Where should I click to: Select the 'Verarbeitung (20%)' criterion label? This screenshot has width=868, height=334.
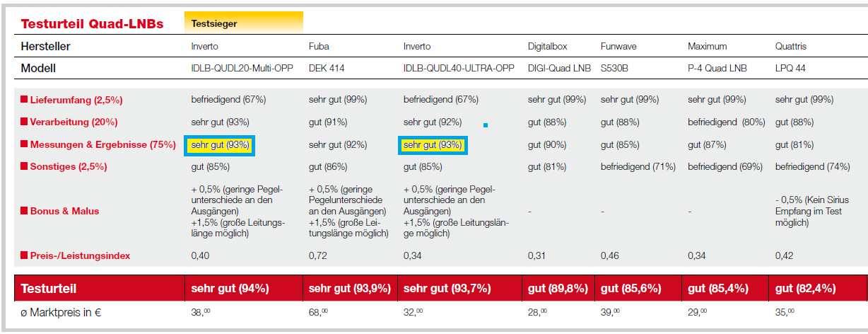coord(69,122)
